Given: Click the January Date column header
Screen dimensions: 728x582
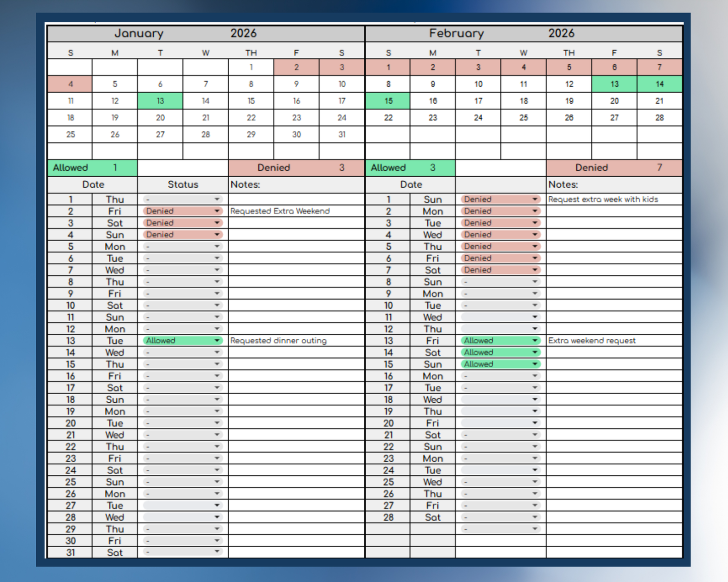Looking at the screenshot, I should 93,184.
